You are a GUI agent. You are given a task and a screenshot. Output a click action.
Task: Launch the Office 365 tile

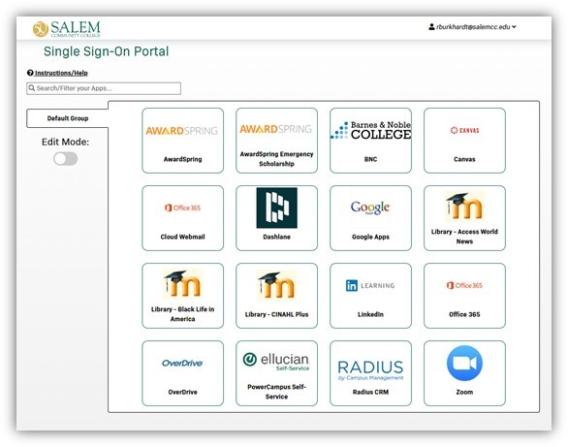point(464,296)
